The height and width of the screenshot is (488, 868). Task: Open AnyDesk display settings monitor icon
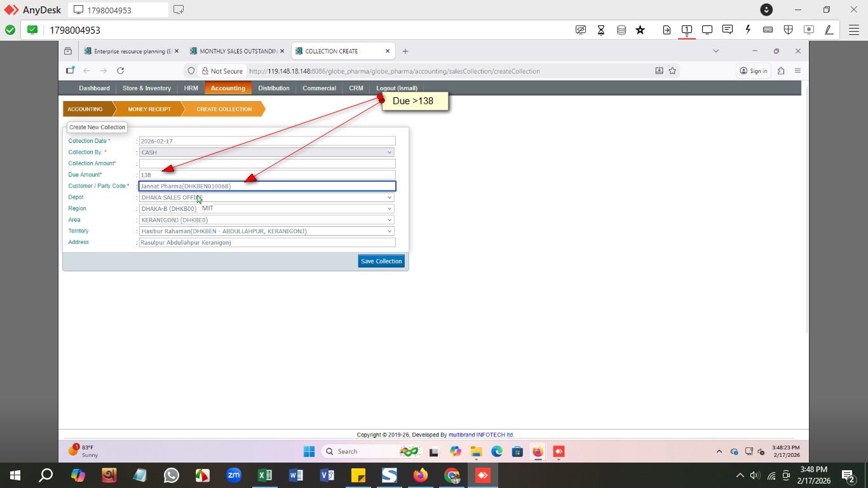tap(707, 30)
